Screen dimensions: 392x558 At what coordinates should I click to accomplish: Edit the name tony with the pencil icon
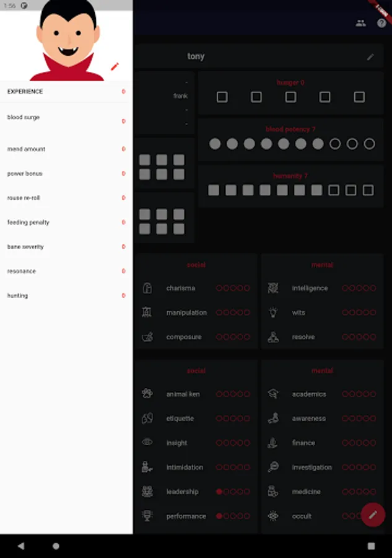coord(370,57)
